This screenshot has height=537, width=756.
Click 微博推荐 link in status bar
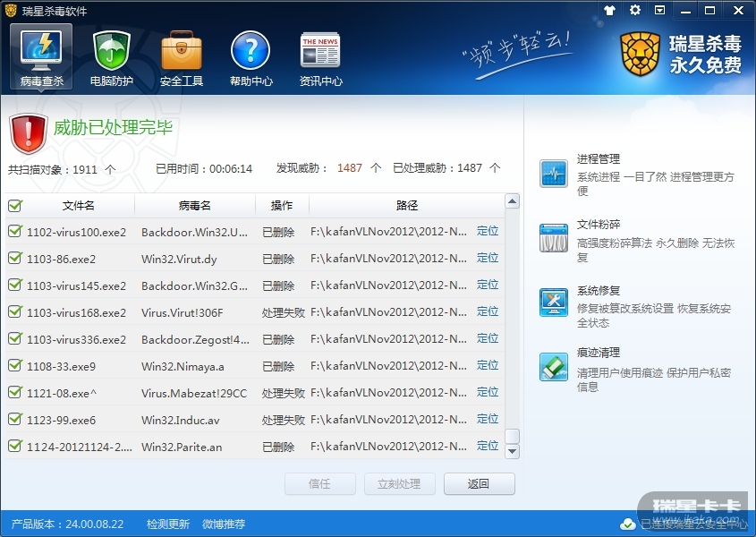224,524
